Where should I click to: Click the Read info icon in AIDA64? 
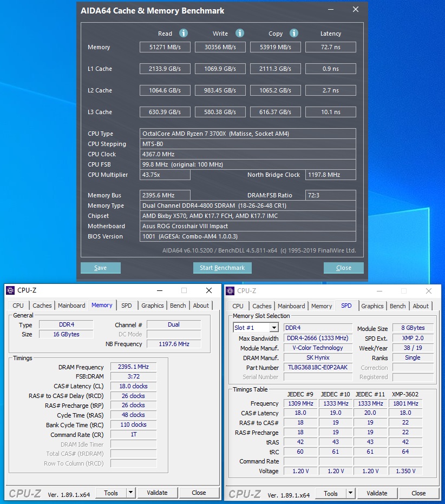pyautogui.click(x=184, y=33)
